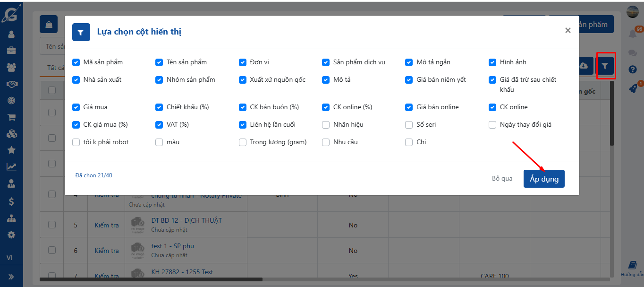Viewport: 644px width, 287px height.
Task: Uncheck the Mã sản phẩm checkbox
Action: click(76, 62)
